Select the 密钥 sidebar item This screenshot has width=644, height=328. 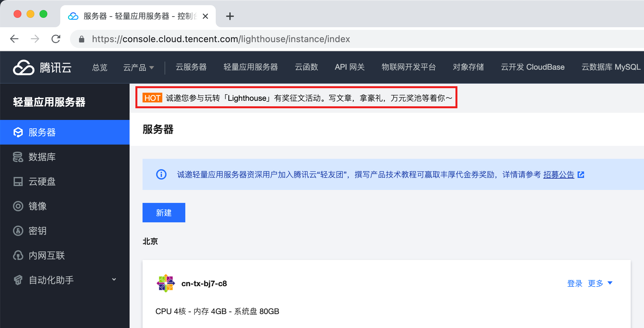point(65,231)
